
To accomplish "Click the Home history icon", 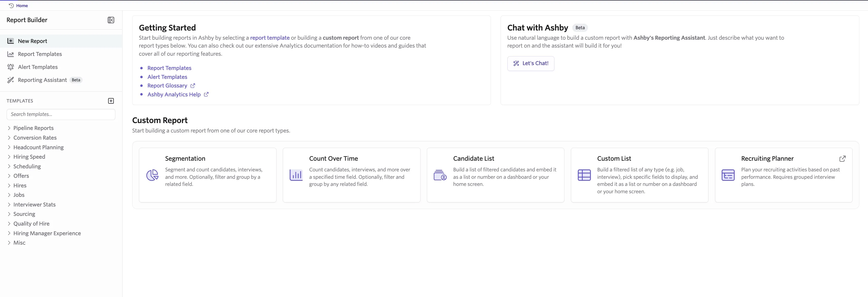I will click(x=11, y=5).
